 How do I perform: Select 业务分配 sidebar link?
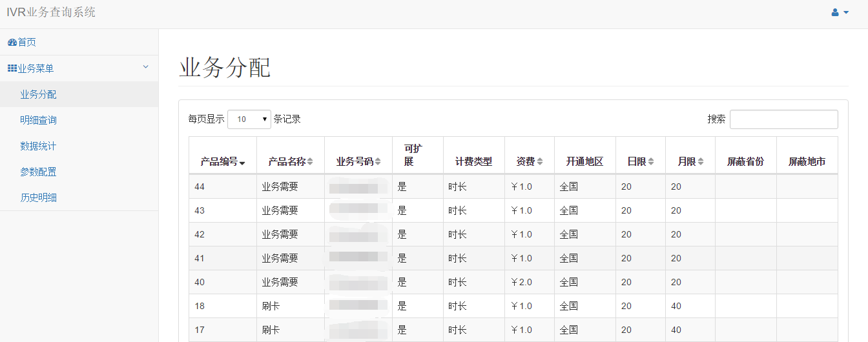pyautogui.click(x=38, y=94)
